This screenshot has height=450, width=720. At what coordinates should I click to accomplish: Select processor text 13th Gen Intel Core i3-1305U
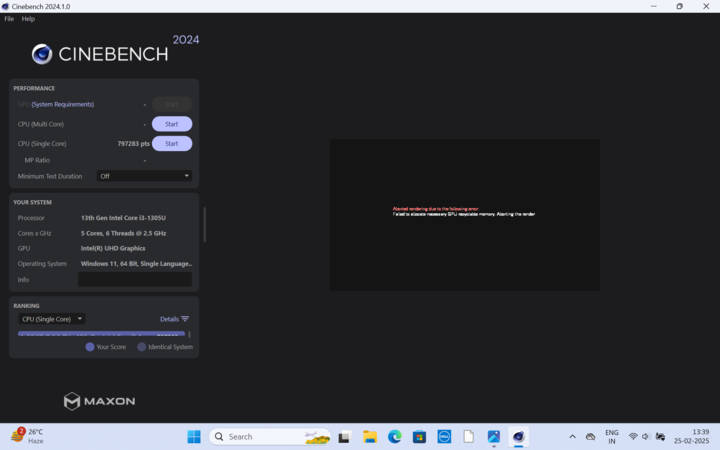click(x=124, y=218)
